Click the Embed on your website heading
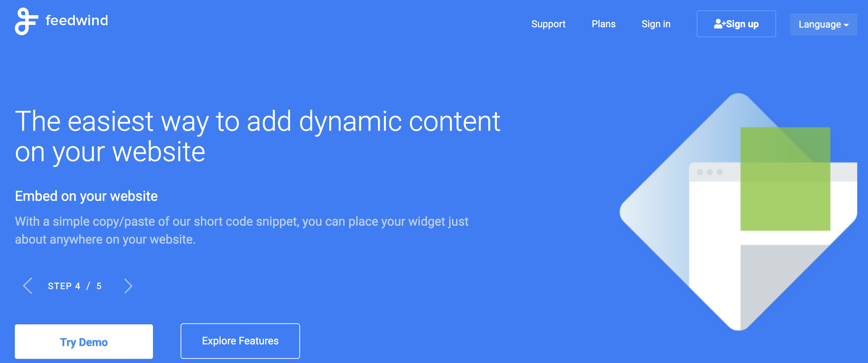Screen dimensions: 868x363 coord(86,196)
